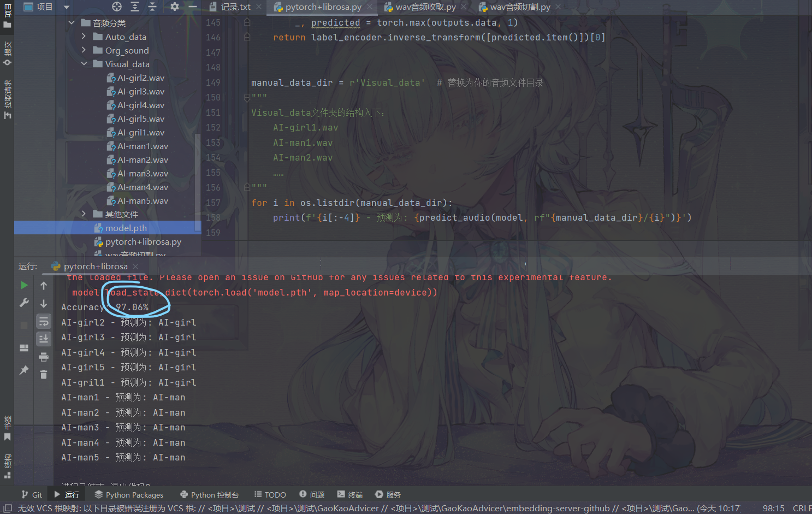The width and height of the screenshot is (812, 514).
Task: Toggle soft-wrap in run console
Action: (x=44, y=321)
